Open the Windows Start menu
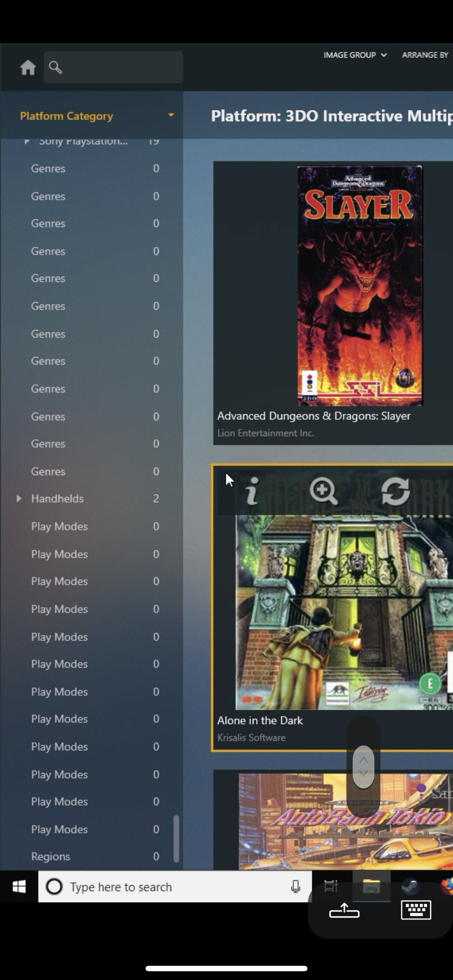453x980 pixels. (x=19, y=887)
